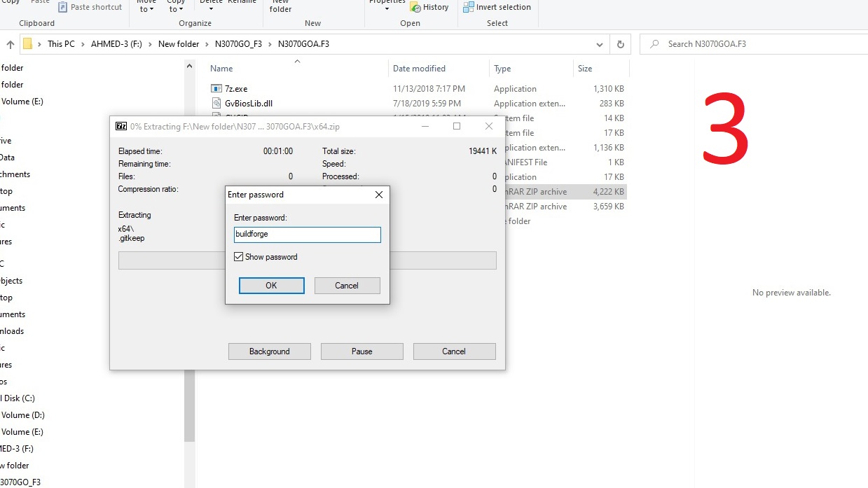Image resolution: width=868 pixels, height=488 pixels.
Task: Send extraction to Background
Action: (x=269, y=351)
